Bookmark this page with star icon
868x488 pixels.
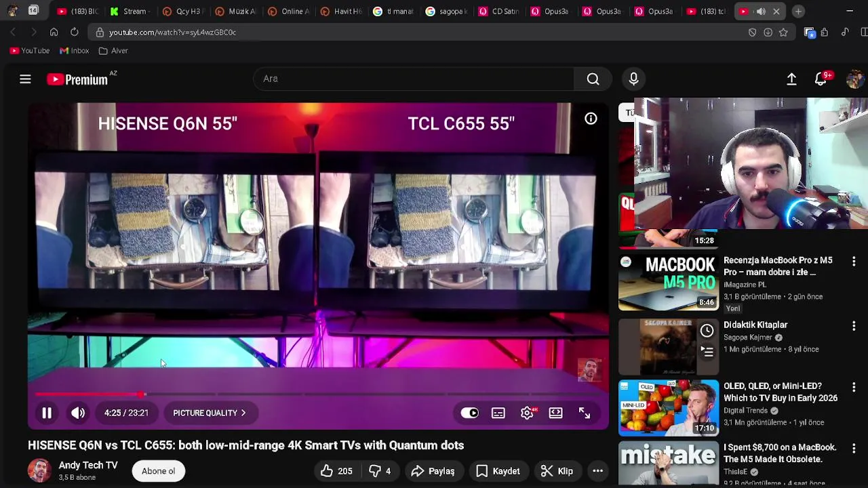(x=783, y=32)
